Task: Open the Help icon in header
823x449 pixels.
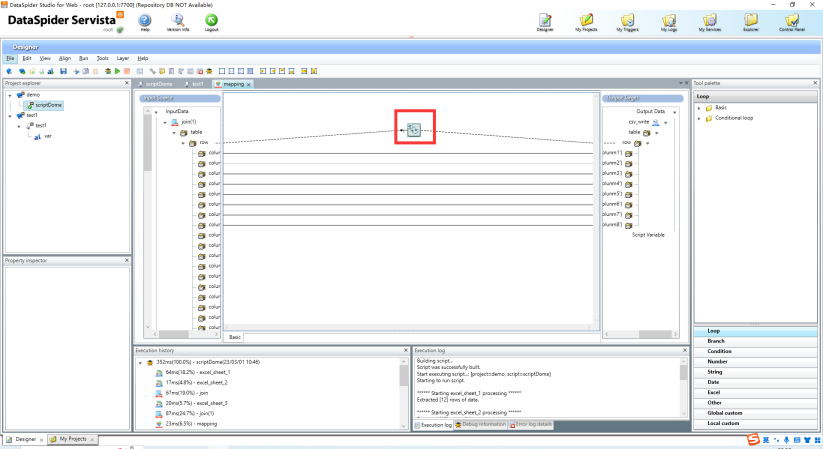Action: 145,20
